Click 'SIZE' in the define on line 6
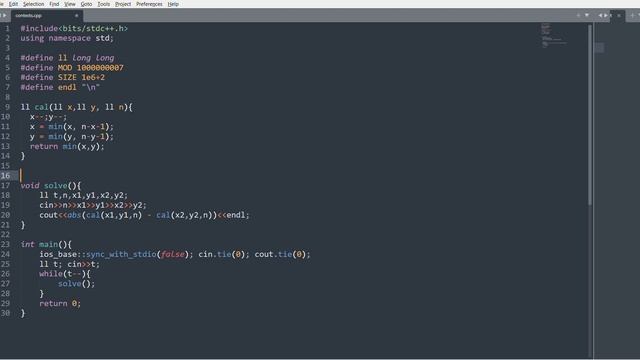 (x=67, y=78)
